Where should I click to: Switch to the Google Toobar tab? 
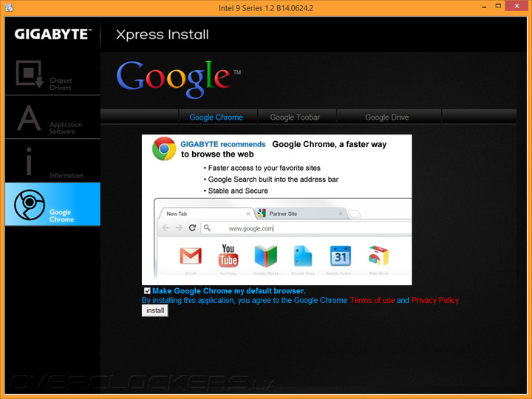295,117
